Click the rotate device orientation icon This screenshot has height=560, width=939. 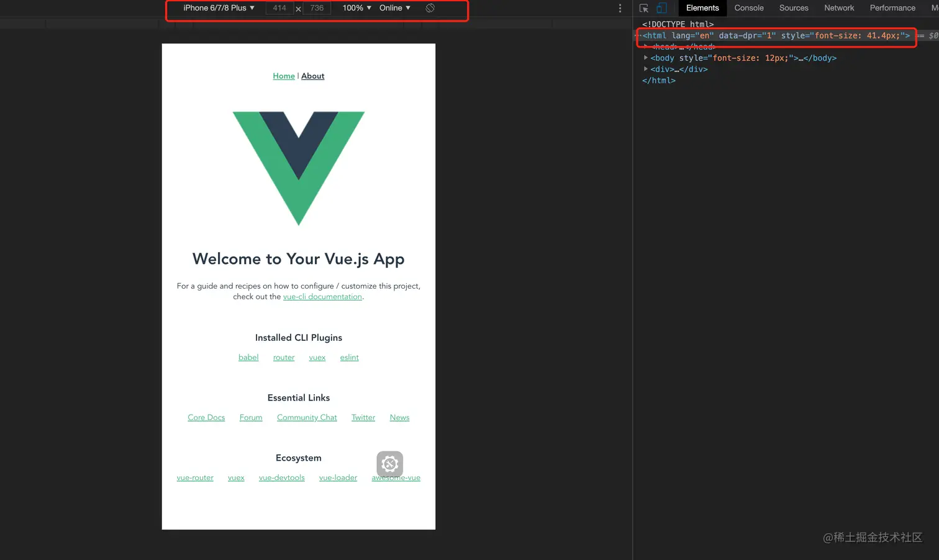coord(430,8)
